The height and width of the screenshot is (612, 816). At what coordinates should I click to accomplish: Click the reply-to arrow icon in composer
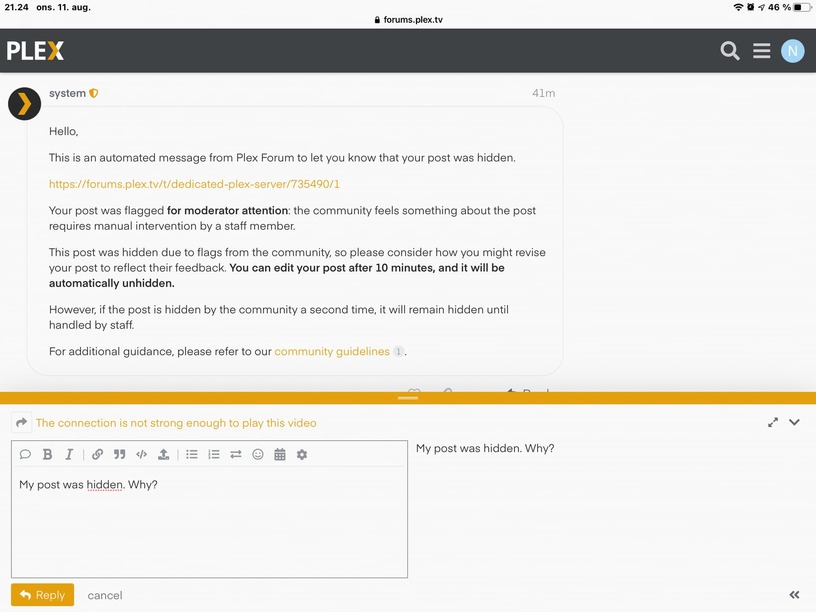pos(21,423)
